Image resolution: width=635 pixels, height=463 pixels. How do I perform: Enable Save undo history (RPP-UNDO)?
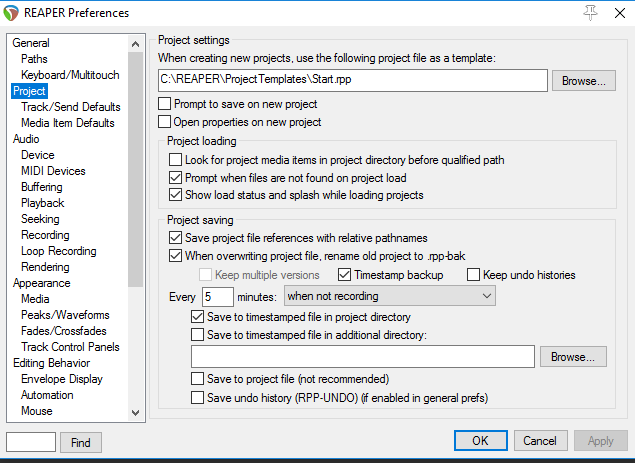pyautogui.click(x=197, y=398)
